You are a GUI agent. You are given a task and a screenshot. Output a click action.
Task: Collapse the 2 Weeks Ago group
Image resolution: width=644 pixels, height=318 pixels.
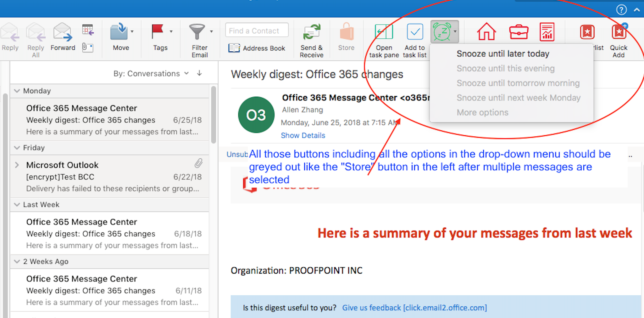tap(17, 261)
